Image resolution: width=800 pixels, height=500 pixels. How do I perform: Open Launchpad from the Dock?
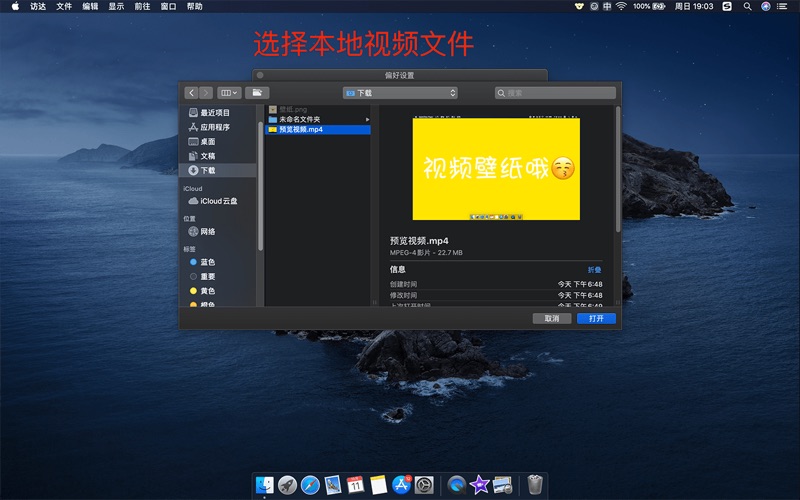point(287,485)
